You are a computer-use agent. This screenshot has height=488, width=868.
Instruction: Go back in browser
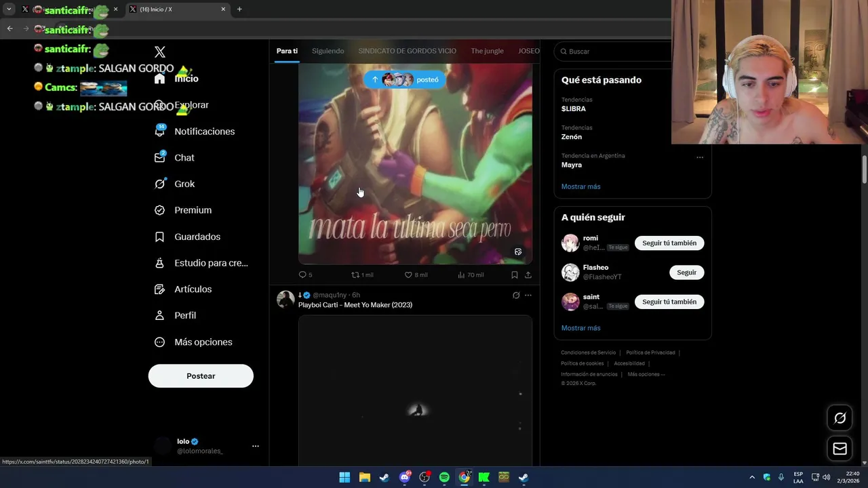tap(9, 28)
